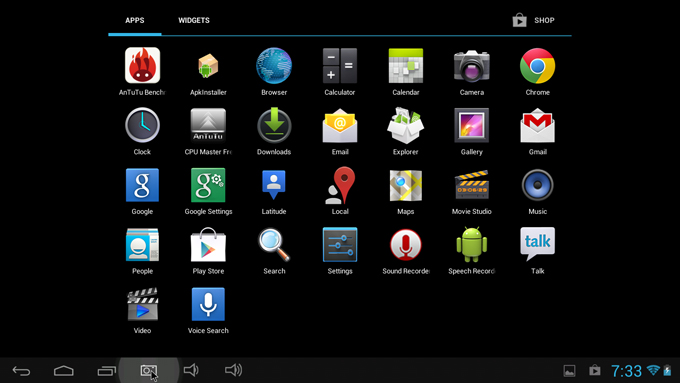Open Gmail
The height and width of the screenshot is (383, 680).
537,125
